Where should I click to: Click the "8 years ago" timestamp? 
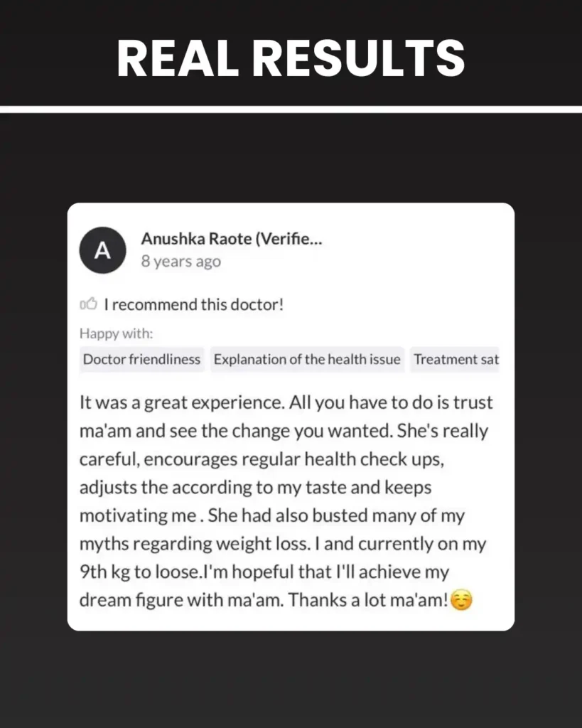tap(180, 262)
